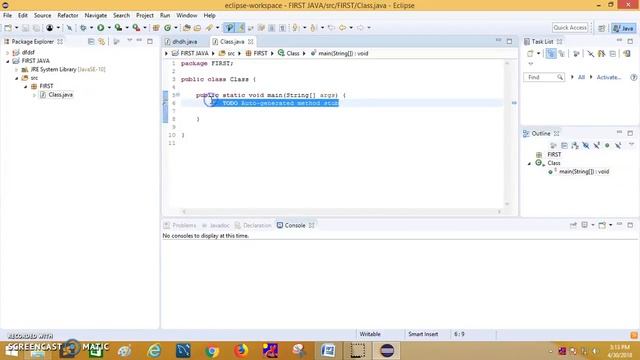Run the program with green Run button
This screenshot has height=360, width=640.
100,28
